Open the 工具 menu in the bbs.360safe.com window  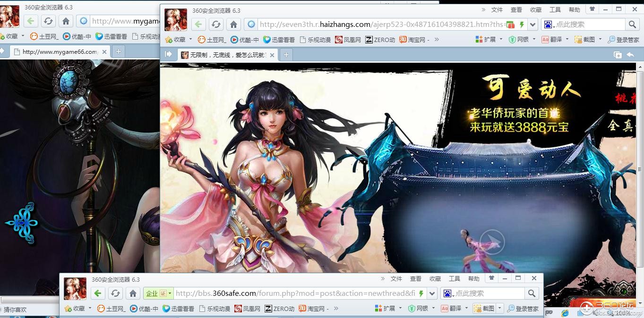click(x=454, y=279)
